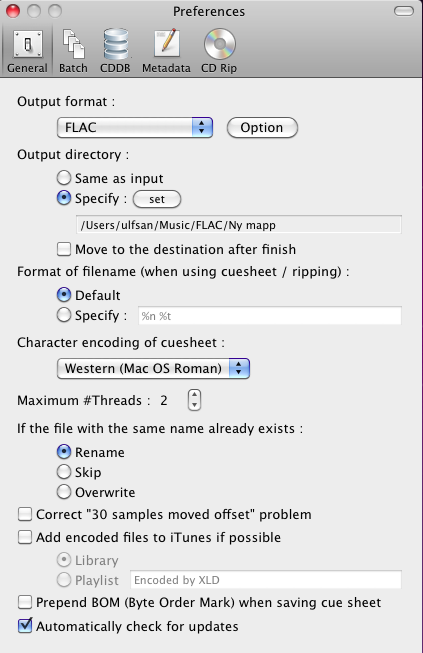Enable Correct 30 samples moved offset problem

tap(25, 514)
